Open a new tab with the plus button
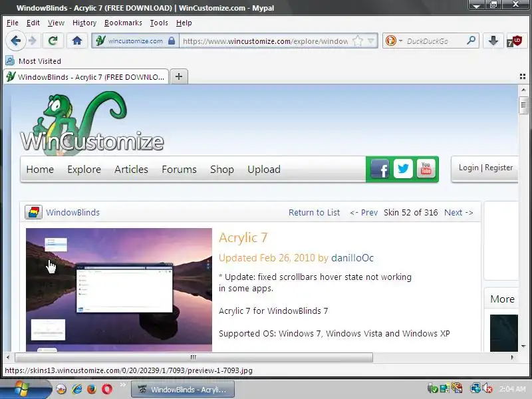Screen dimensions: 532x399 click(x=179, y=76)
